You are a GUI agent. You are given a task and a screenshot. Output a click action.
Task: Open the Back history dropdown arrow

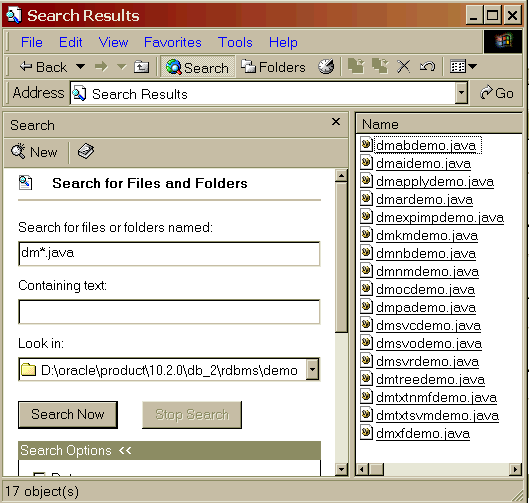(x=81, y=67)
